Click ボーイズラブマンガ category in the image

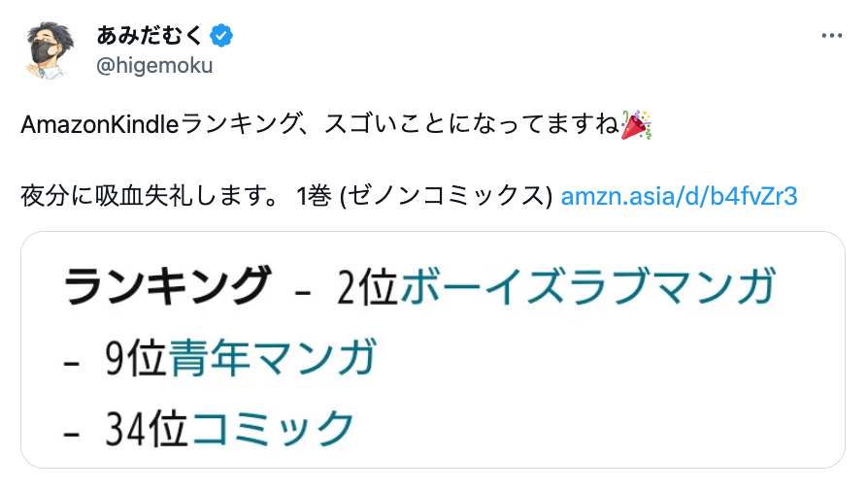(x=586, y=288)
